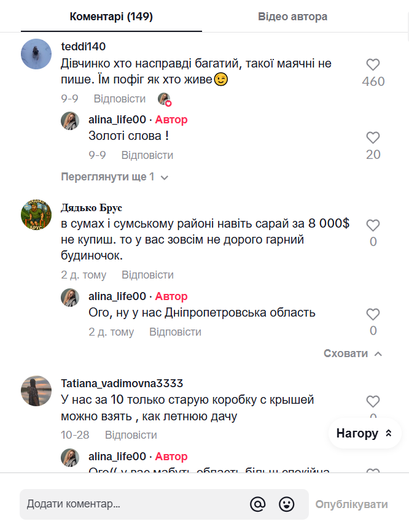Click "Відповісти" under teddi140's comment
Viewport: 409px width, 532px height.
tap(120, 99)
